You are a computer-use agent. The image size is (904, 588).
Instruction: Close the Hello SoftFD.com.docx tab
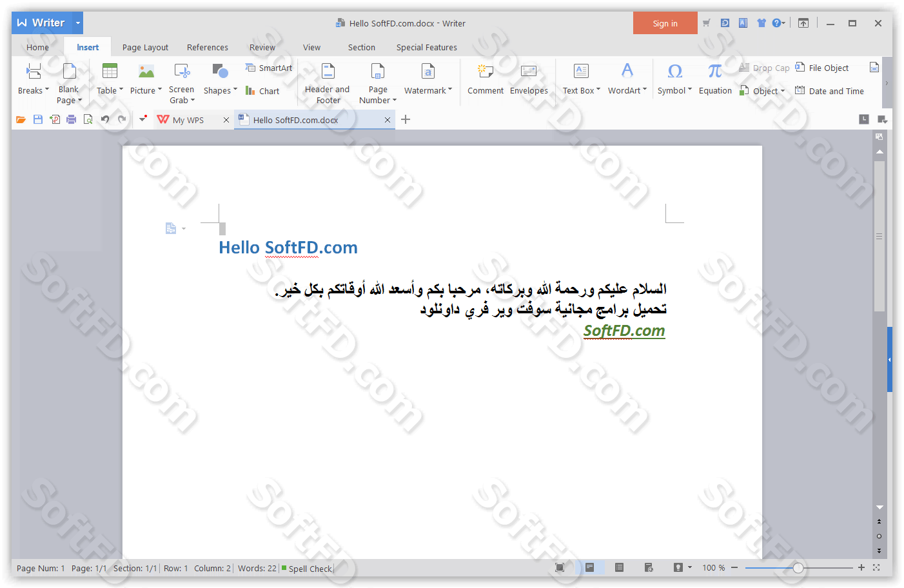pyautogui.click(x=388, y=120)
